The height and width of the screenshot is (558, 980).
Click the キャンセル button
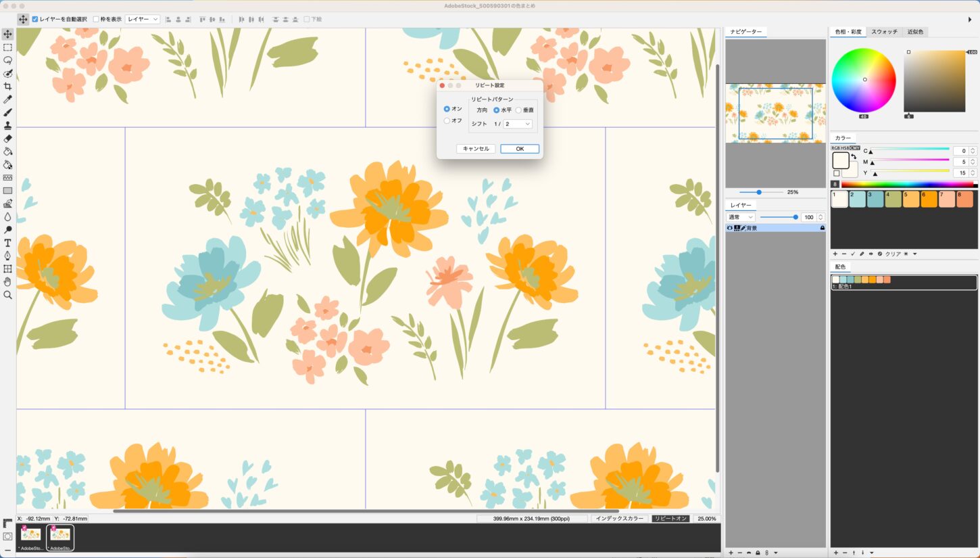(476, 149)
